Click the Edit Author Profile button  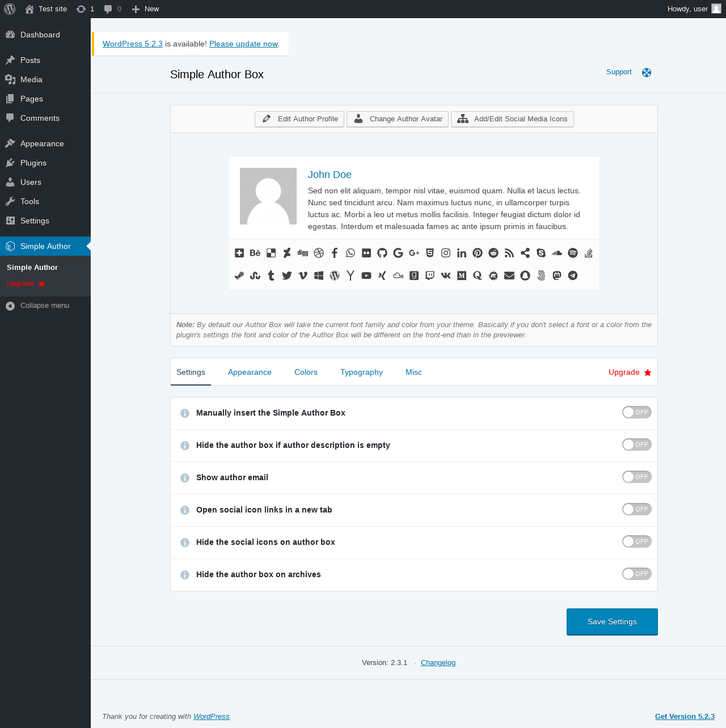pyautogui.click(x=299, y=119)
